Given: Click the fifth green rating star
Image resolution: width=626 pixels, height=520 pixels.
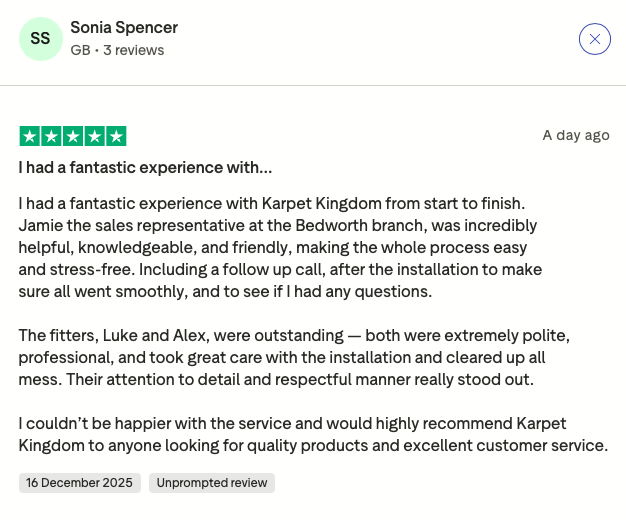Looking at the screenshot, I should [117, 136].
